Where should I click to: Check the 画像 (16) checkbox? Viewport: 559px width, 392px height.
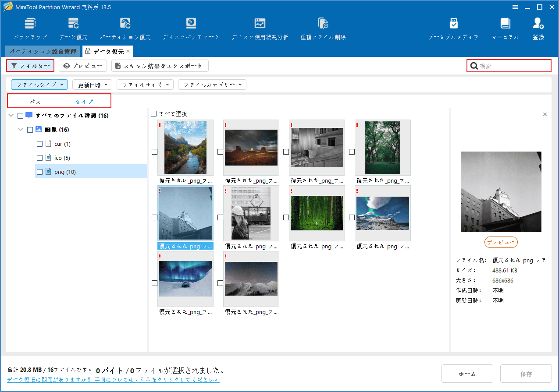point(30,129)
